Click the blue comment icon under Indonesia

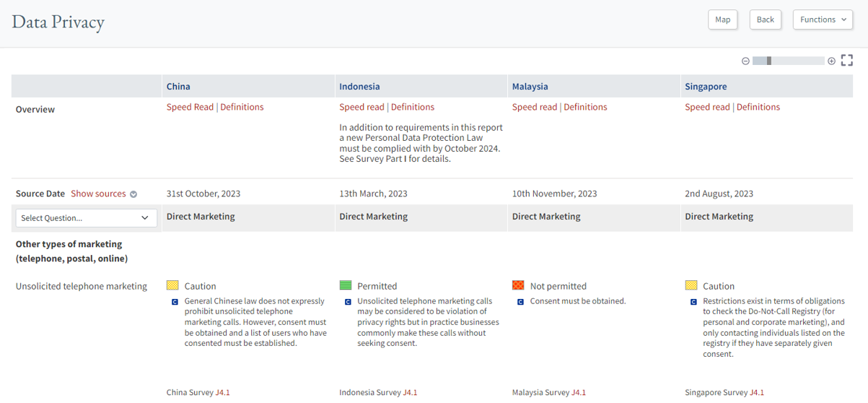click(348, 302)
